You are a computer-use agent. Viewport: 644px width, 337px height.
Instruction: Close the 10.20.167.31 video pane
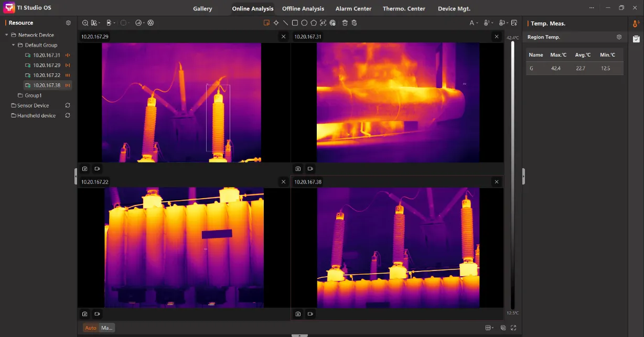(x=497, y=37)
